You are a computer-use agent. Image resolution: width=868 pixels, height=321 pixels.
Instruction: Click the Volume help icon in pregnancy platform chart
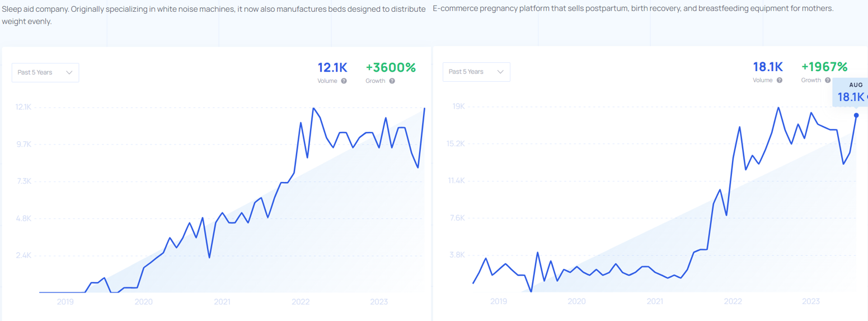coord(778,81)
